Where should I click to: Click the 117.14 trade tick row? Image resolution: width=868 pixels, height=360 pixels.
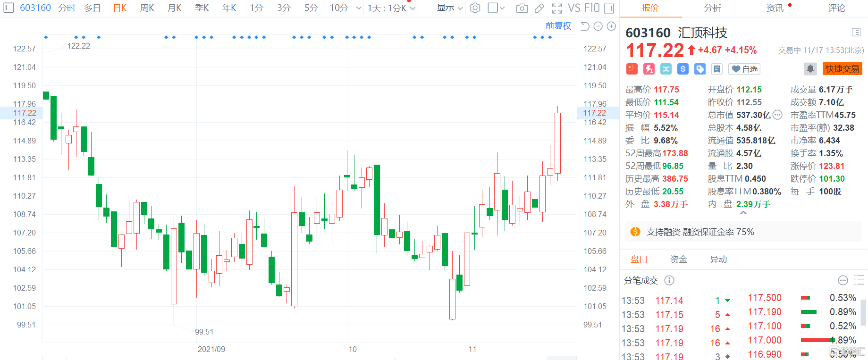point(676,301)
